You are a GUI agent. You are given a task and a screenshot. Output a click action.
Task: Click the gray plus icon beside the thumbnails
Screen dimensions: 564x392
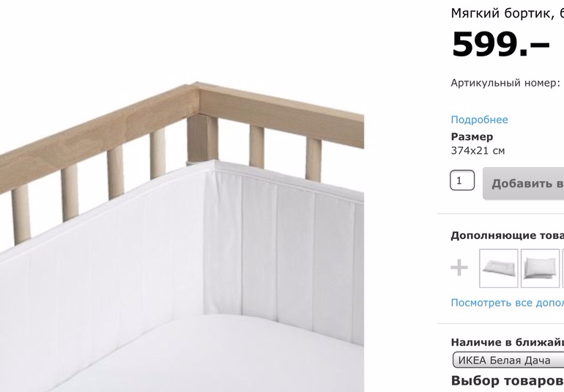coord(459,268)
